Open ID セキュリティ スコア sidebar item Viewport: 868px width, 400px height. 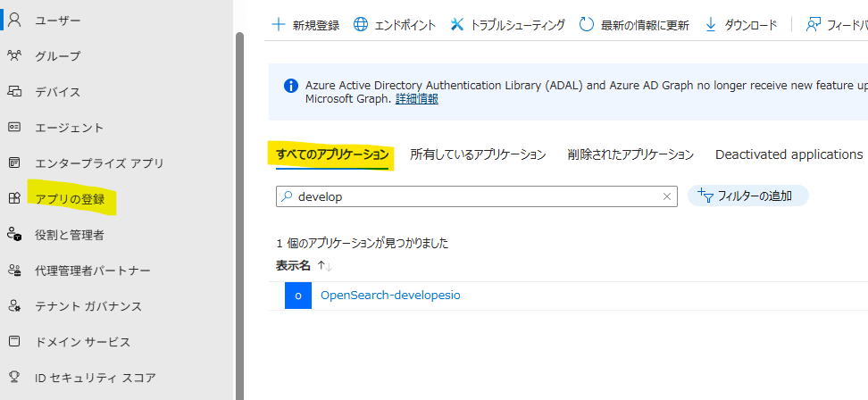tap(96, 379)
